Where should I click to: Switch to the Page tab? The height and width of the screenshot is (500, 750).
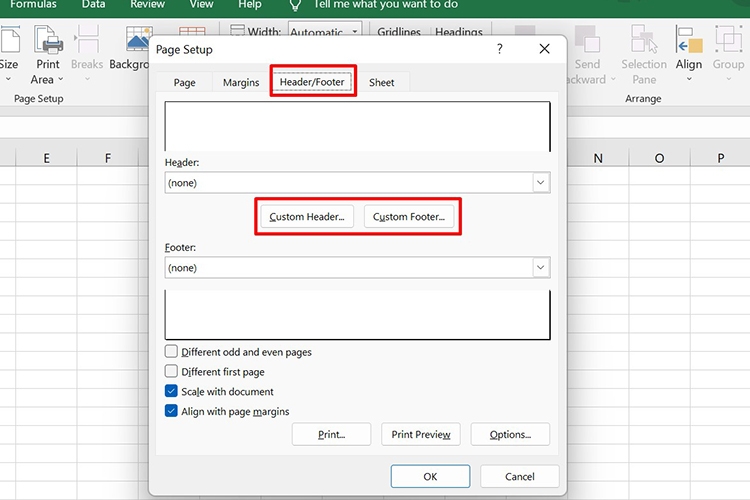pyautogui.click(x=184, y=82)
